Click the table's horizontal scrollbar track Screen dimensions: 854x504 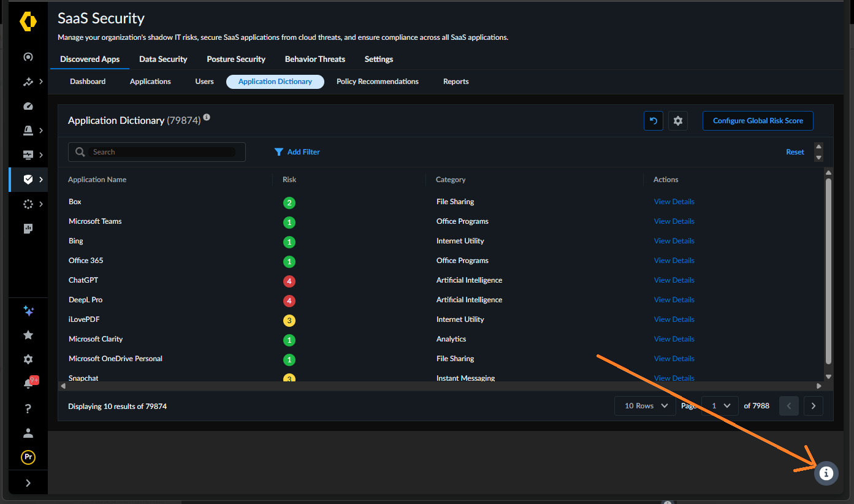(441, 386)
